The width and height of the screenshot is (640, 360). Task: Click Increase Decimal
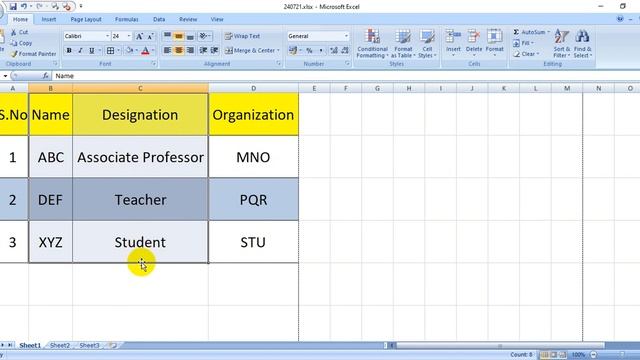[x=334, y=51]
